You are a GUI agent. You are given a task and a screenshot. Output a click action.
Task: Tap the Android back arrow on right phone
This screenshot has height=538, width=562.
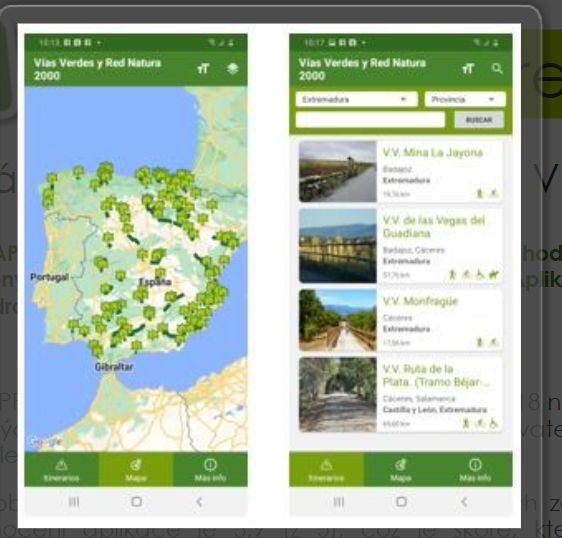click(x=464, y=501)
